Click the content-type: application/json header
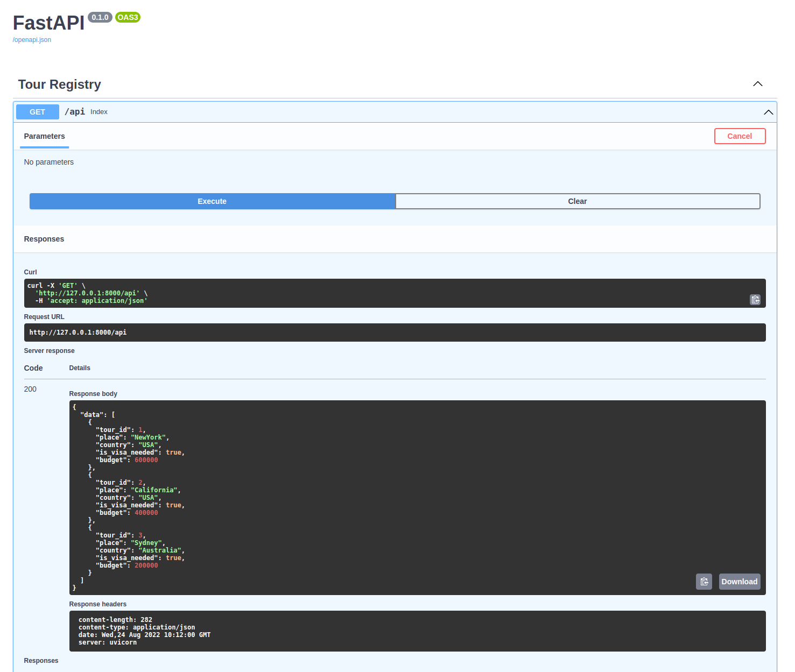The height and width of the screenshot is (672, 795). pyautogui.click(x=137, y=627)
